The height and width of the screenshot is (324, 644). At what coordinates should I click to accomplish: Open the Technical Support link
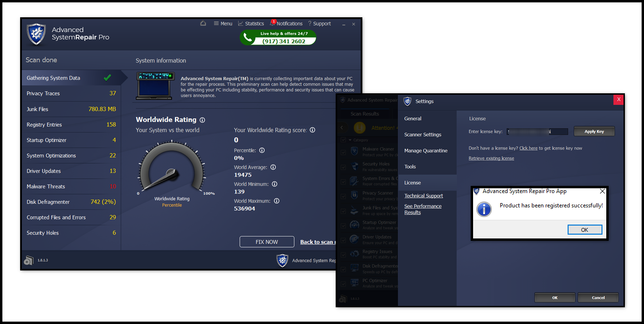(423, 196)
